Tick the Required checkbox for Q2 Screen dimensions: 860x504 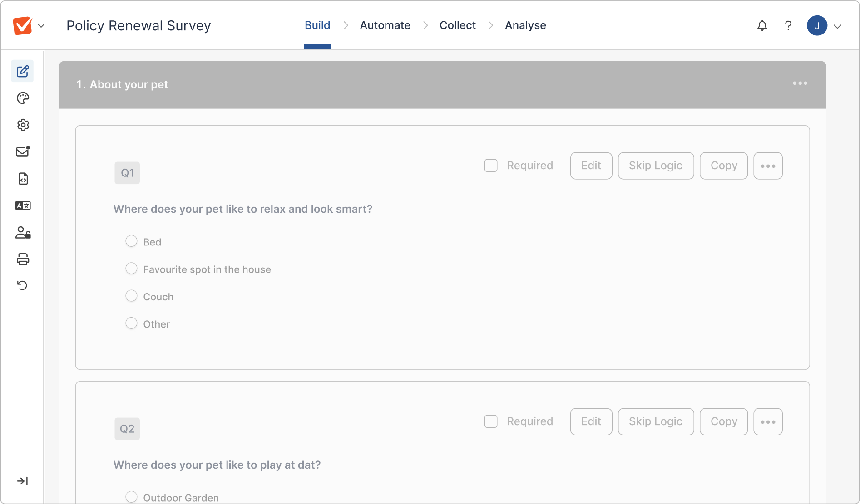491,421
